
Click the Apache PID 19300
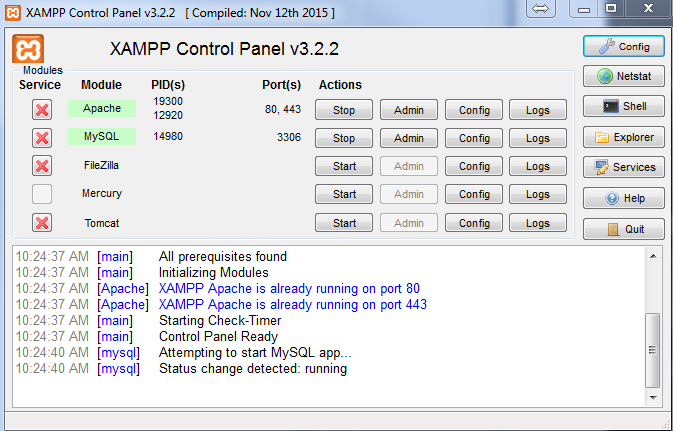pyautogui.click(x=168, y=101)
